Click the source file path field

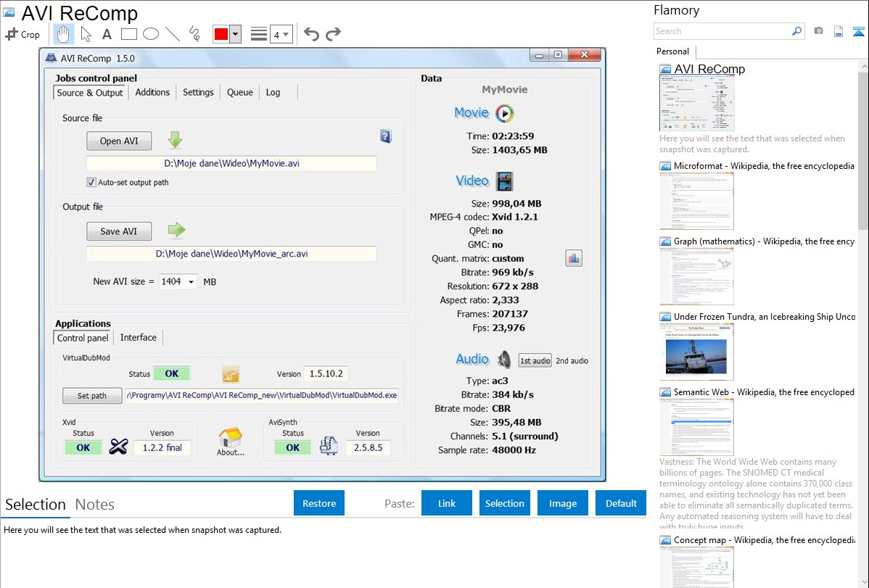231,163
